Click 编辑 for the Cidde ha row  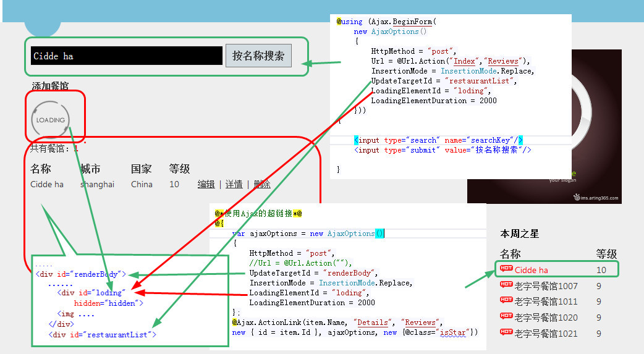(206, 184)
